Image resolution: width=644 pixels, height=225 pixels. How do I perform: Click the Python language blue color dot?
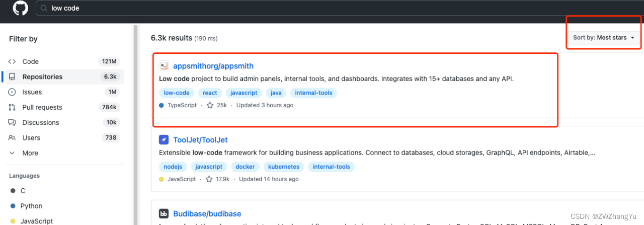13,206
